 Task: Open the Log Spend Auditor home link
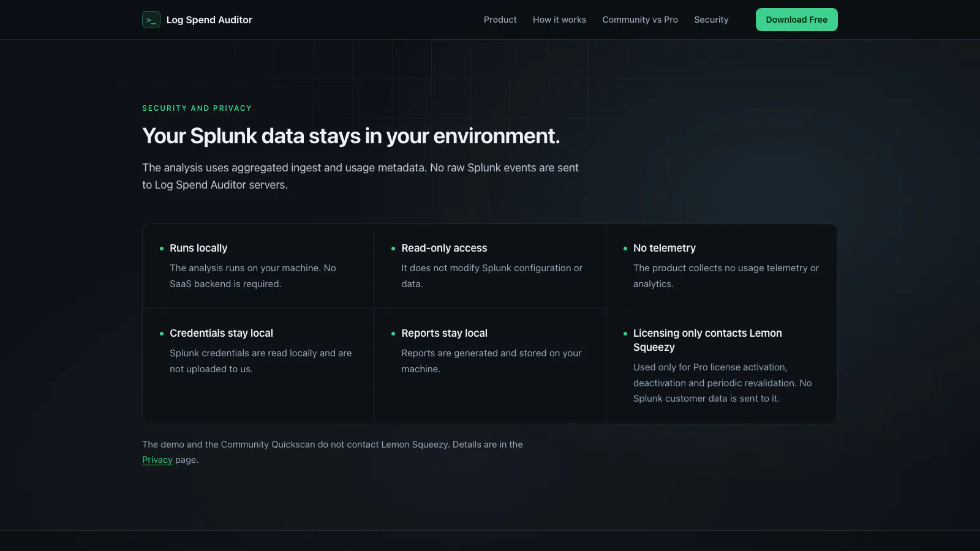(x=197, y=20)
